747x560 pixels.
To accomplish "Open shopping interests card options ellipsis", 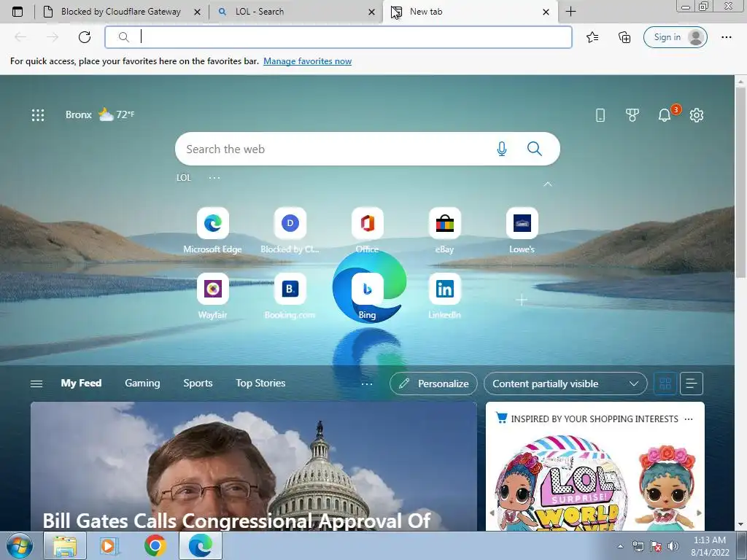I will click(689, 419).
